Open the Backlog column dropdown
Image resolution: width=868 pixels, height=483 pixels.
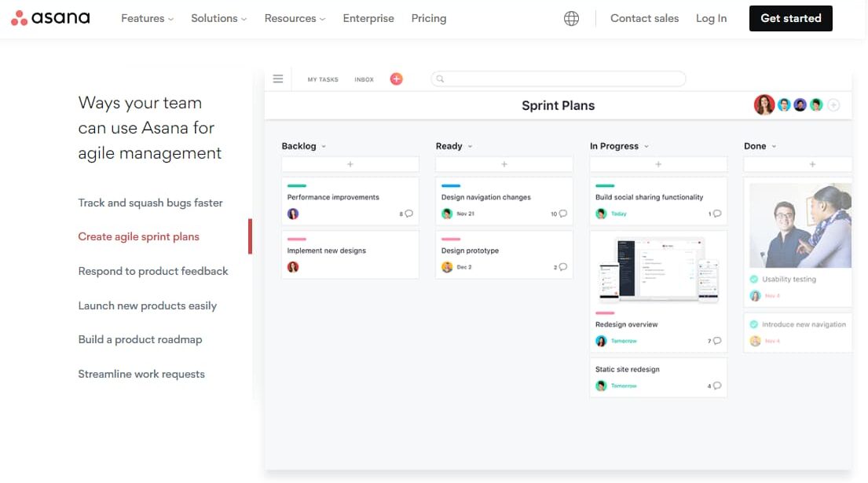324,147
